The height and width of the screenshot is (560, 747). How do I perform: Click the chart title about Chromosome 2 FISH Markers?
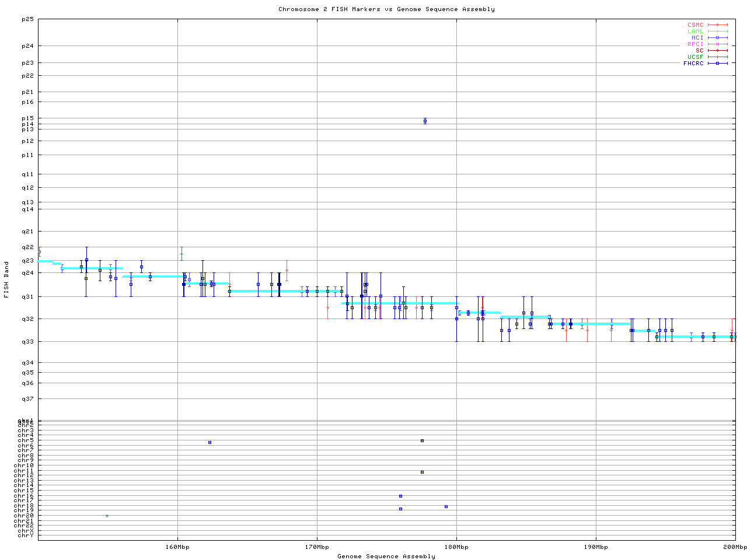click(386, 9)
